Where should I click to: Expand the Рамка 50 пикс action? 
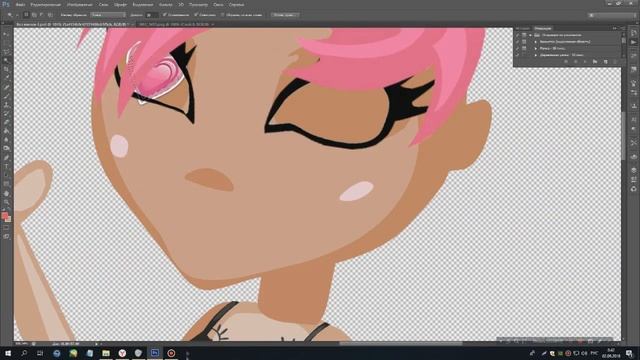(x=536, y=48)
